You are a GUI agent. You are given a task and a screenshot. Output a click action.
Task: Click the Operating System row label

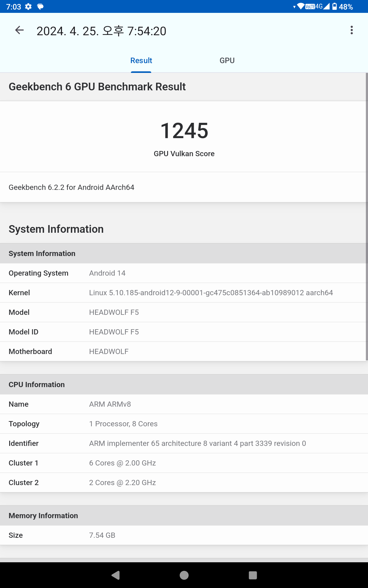(38, 273)
